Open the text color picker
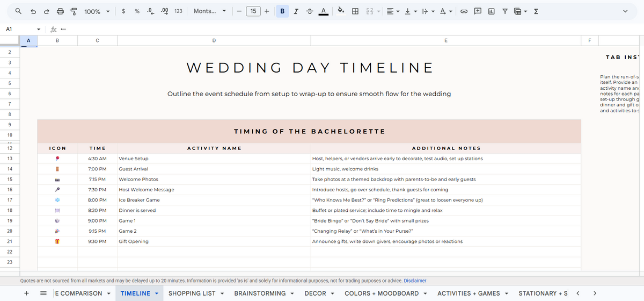This screenshot has height=301, width=644. pyautogui.click(x=324, y=11)
